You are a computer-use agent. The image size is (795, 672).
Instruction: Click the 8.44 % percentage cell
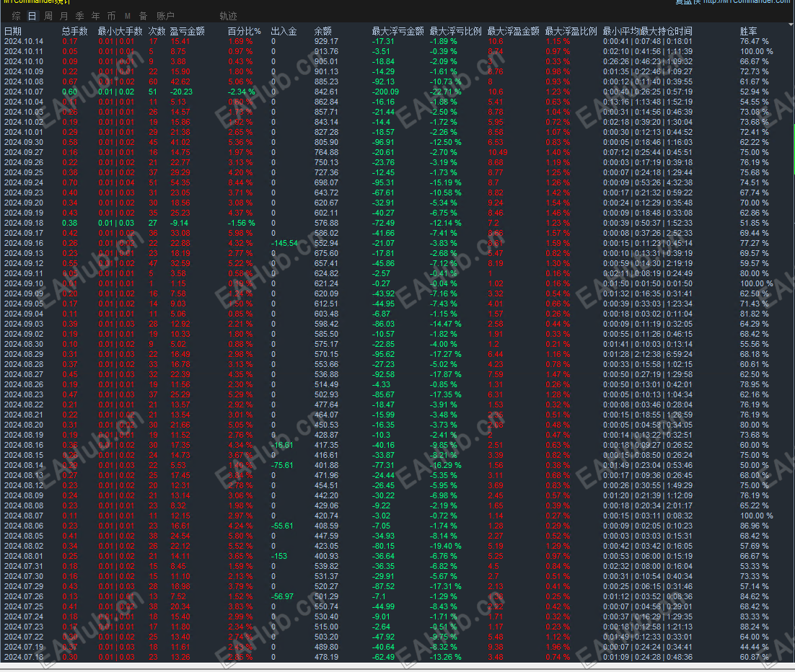[x=240, y=183]
